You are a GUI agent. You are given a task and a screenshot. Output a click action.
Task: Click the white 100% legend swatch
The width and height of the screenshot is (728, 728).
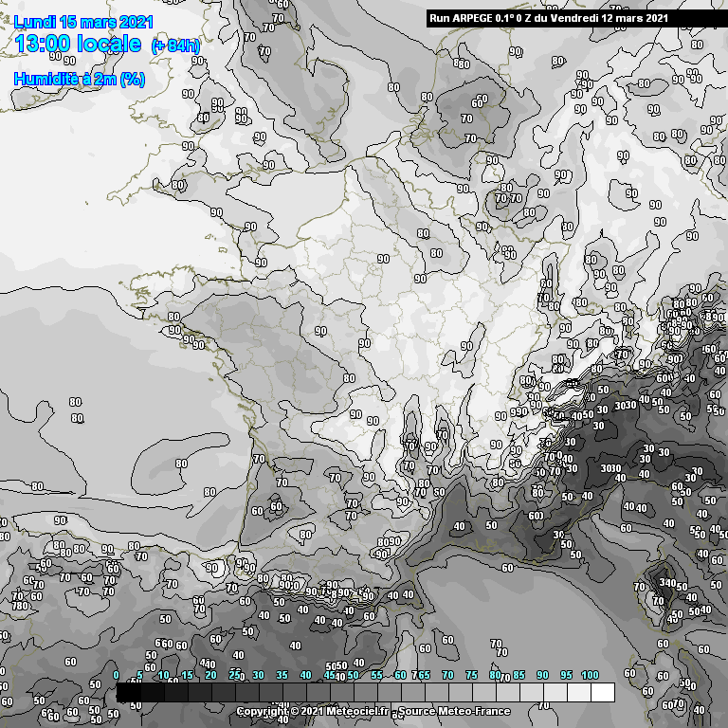click(x=602, y=693)
